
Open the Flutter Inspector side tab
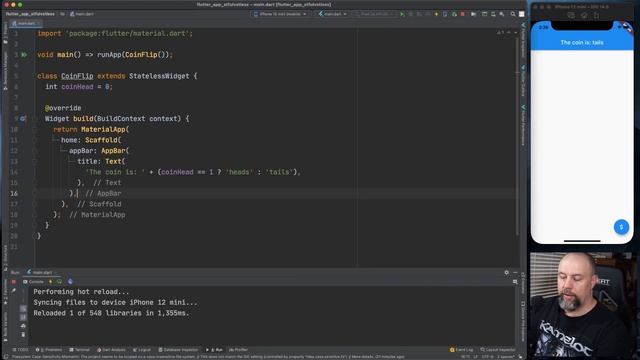pos(523,41)
